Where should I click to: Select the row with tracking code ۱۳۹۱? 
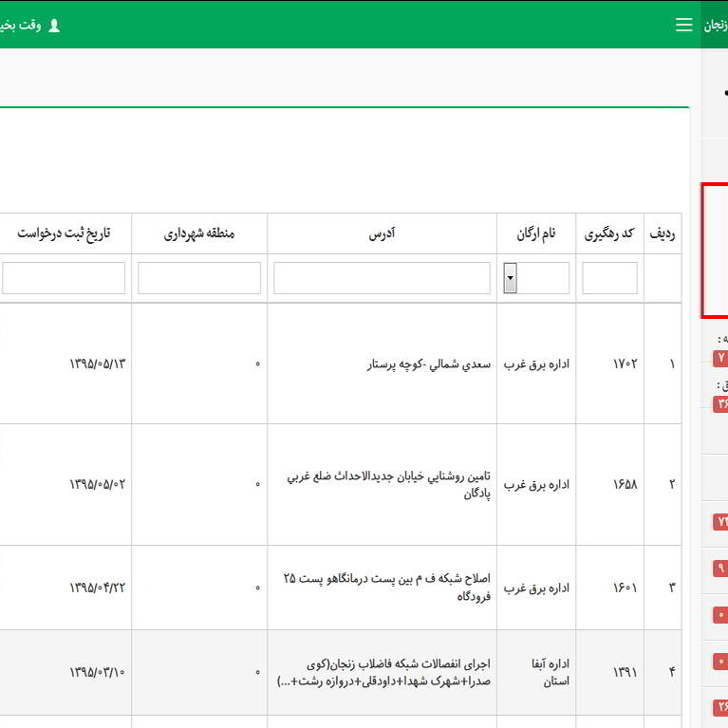click(624, 672)
